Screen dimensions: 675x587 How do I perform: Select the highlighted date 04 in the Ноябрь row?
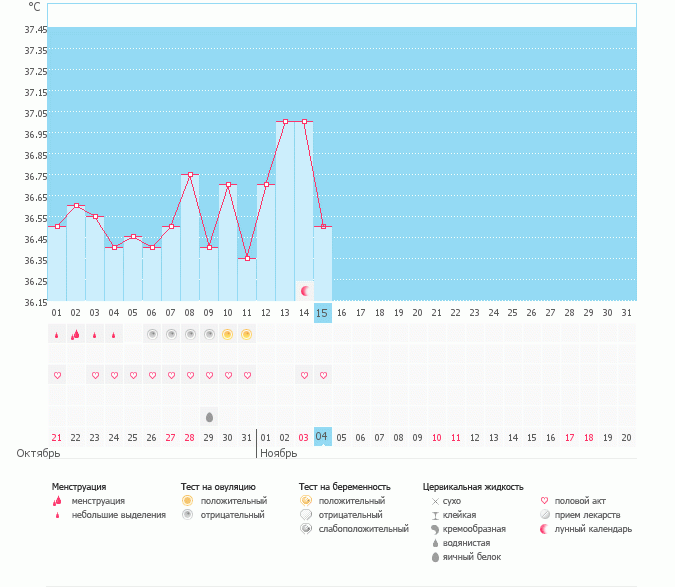322,437
